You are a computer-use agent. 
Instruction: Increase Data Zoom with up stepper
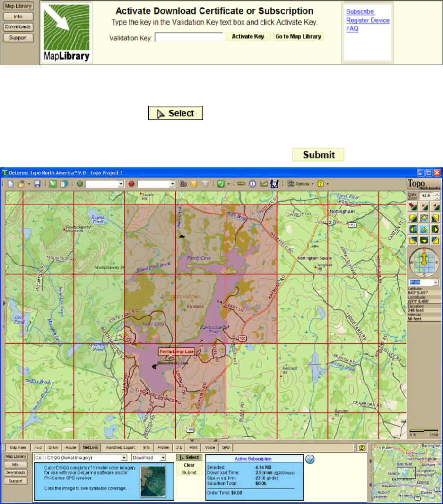pos(436,194)
